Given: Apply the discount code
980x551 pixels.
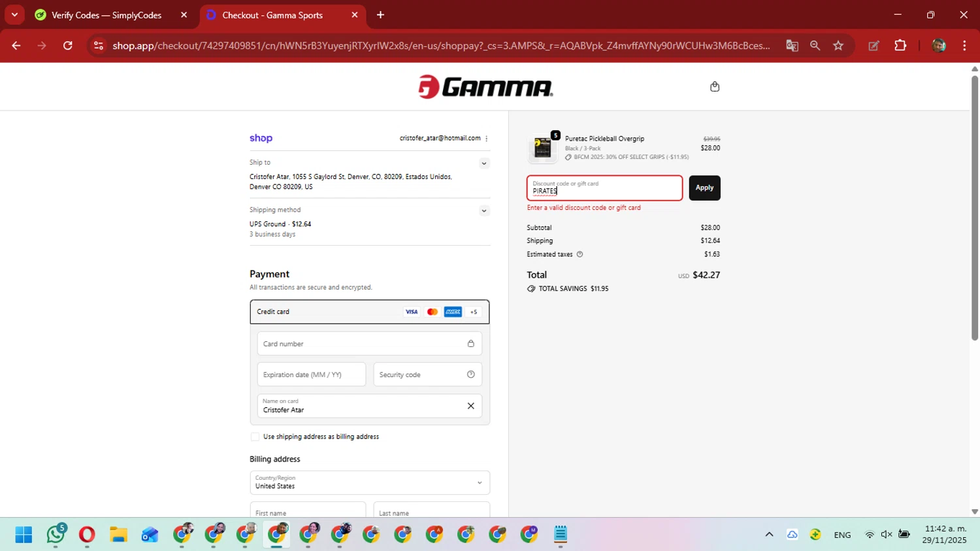Looking at the screenshot, I should [704, 188].
